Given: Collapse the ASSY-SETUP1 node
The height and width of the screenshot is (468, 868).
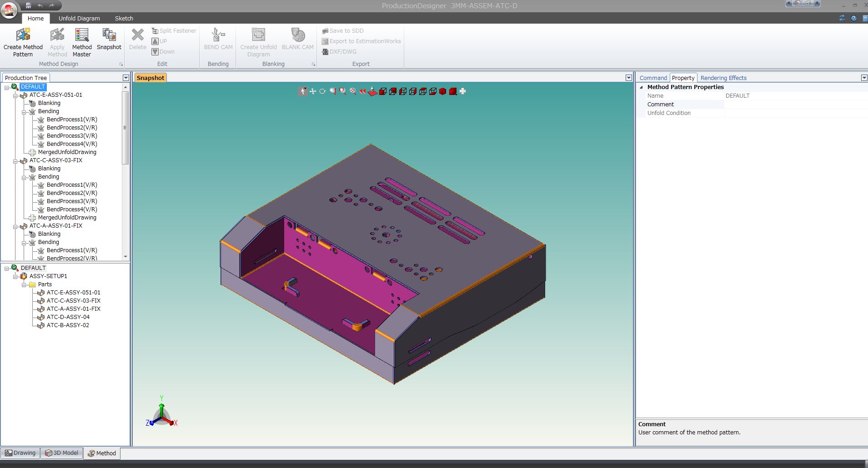Looking at the screenshot, I should (x=15, y=276).
